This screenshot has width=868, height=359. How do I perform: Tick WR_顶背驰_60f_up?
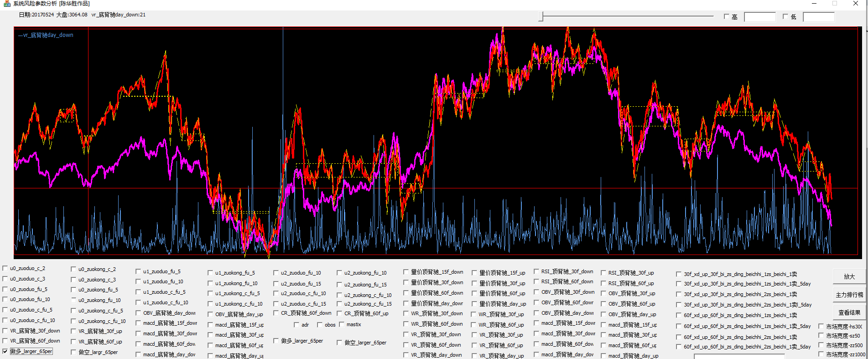pos(474,325)
